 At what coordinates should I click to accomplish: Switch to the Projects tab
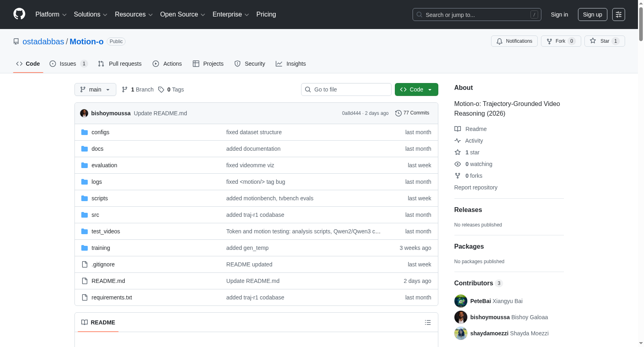[208, 64]
